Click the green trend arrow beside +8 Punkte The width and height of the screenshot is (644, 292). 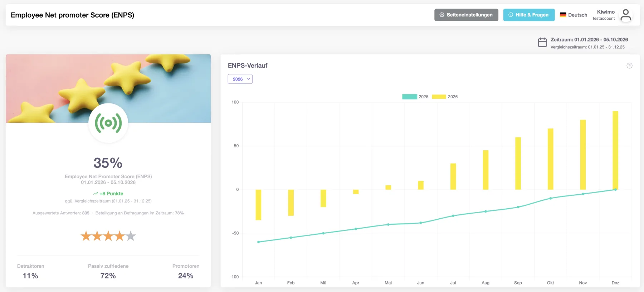tap(96, 194)
